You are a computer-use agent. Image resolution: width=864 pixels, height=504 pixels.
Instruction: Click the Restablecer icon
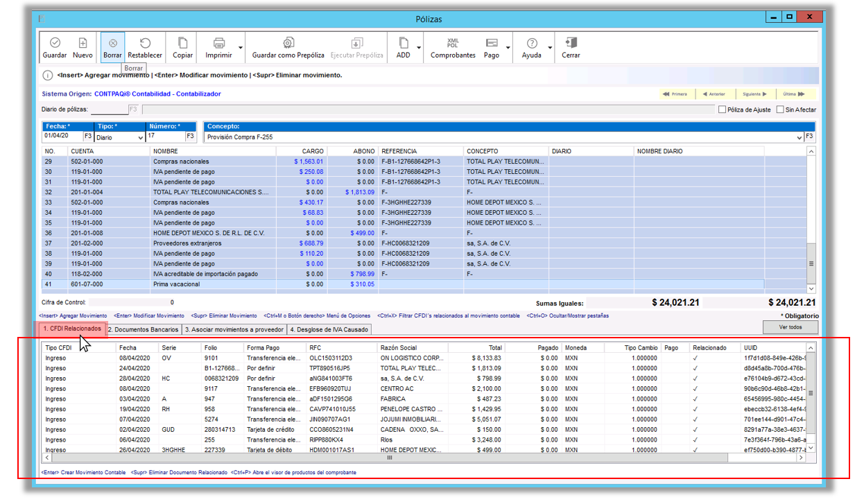pos(144,43)
